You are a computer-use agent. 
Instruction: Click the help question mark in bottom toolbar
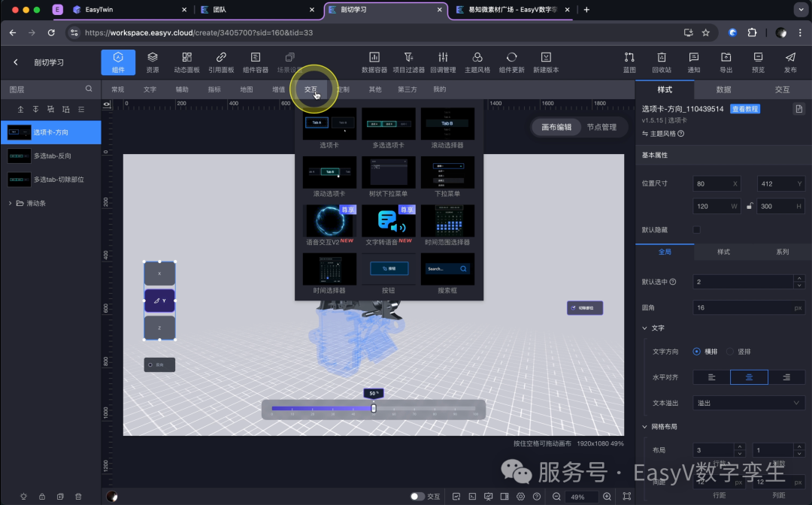click(537, 496)
